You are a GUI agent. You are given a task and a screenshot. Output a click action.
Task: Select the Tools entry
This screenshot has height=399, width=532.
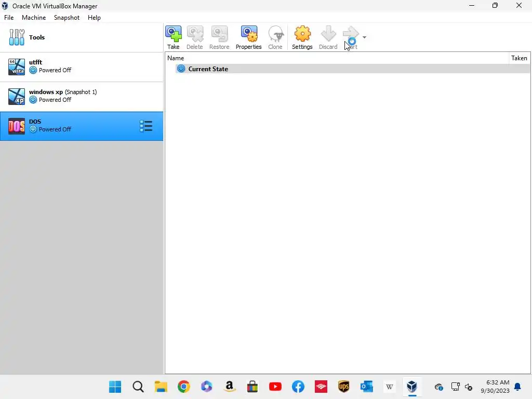click(x=82, y=37)
